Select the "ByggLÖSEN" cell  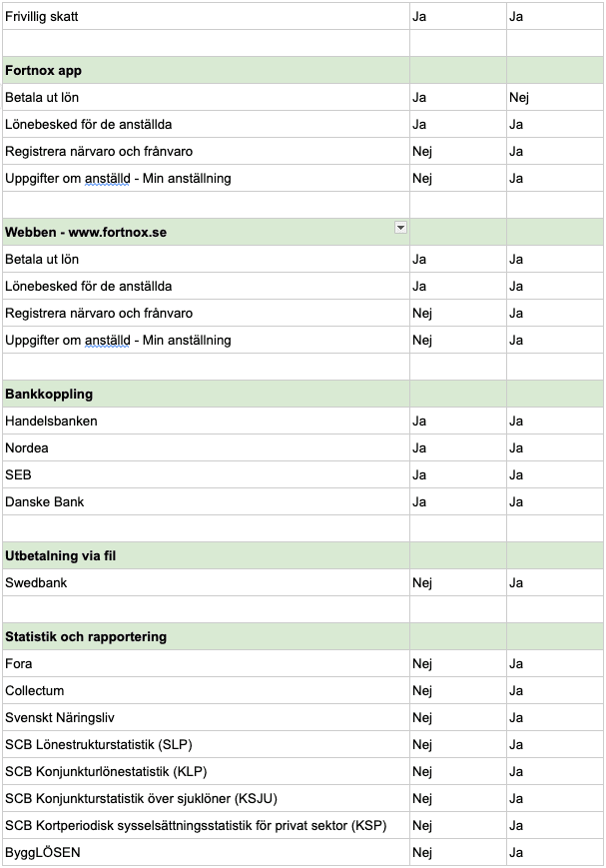tap(43, 853)
